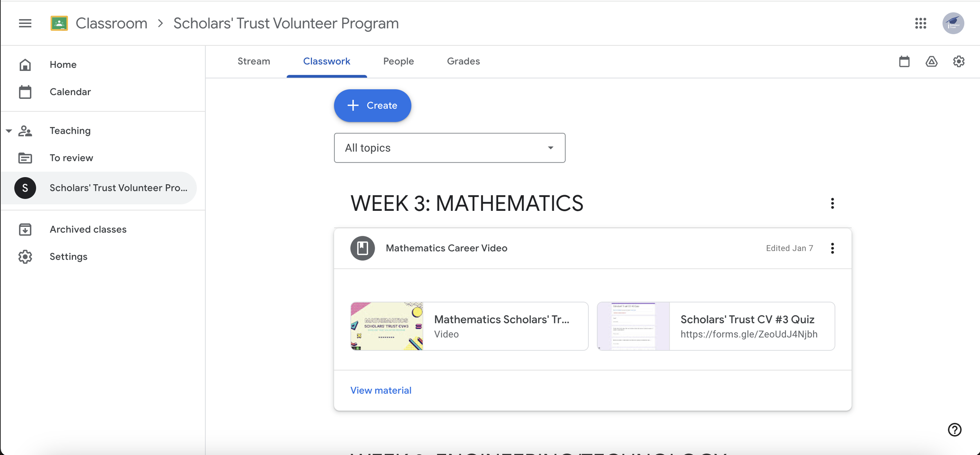Open the main hamburger menu
The width and height of the screenshot is (980, 455).
click(x=25, y=23)
